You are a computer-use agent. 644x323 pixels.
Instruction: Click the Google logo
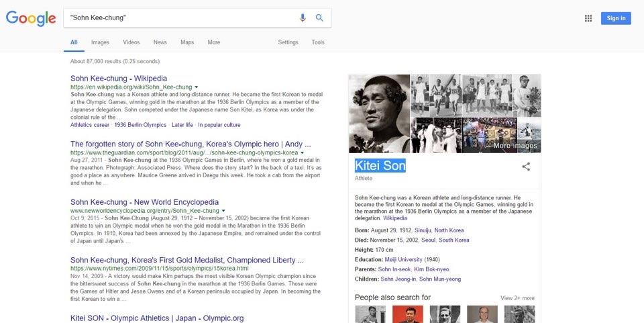(x=31, y=18)
